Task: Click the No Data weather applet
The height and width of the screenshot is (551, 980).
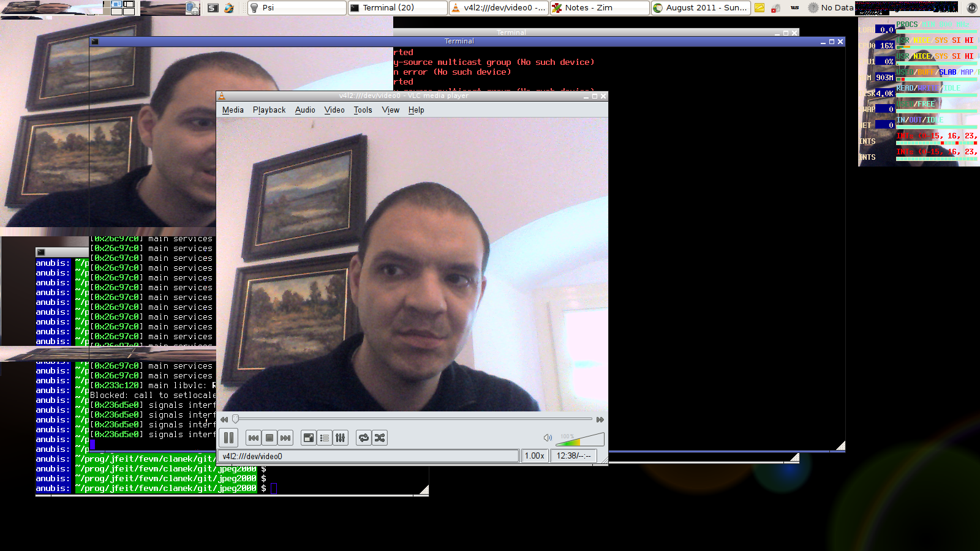Action: 831,8
